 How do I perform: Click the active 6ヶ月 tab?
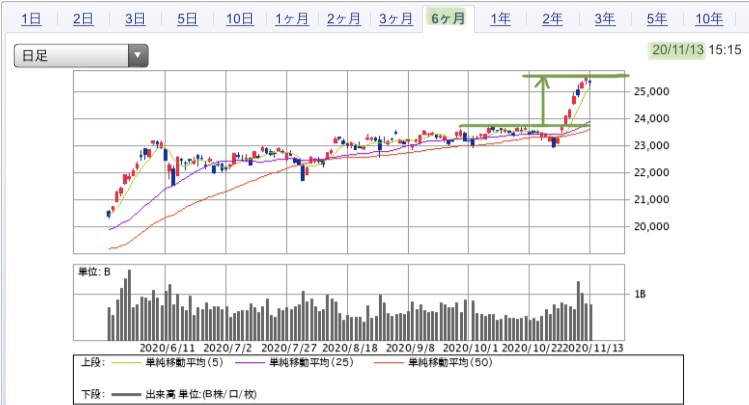click(448, 19)
